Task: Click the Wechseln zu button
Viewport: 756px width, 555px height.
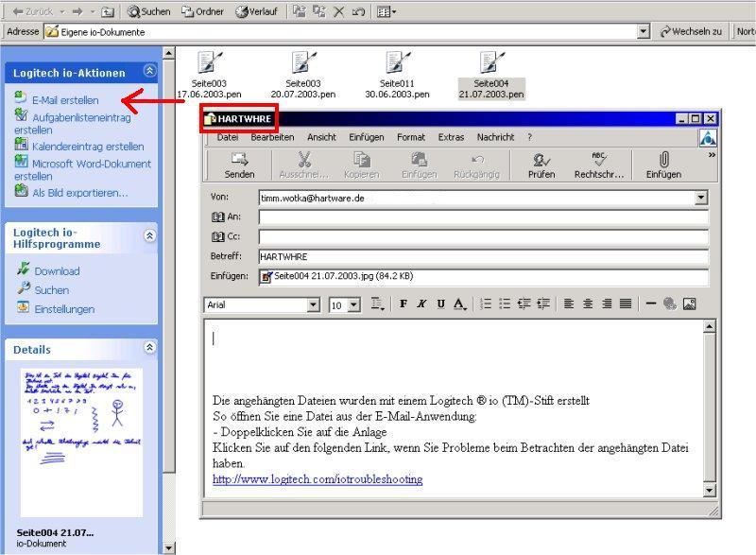Action: tap(691, 31)
